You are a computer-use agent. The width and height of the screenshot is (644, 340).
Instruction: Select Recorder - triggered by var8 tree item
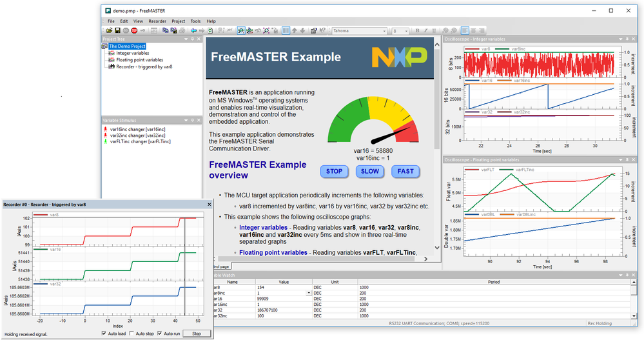point(144,66)
